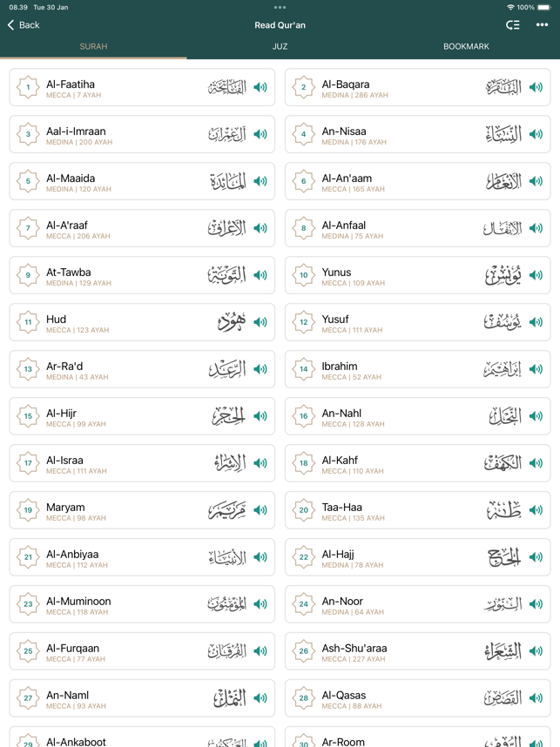Open the three-dot more menu
Screen dimensions: 560x747
(x=542, y=25)
